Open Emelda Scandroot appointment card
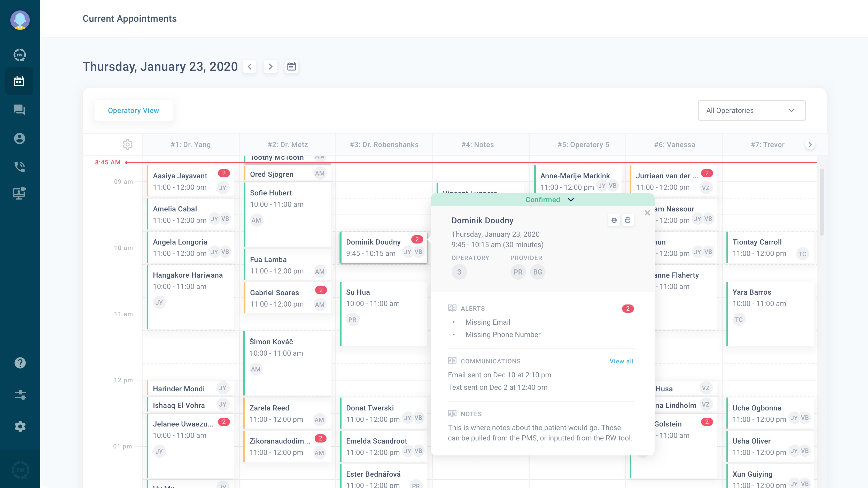This screenshot has height=488, width=868. click(384, 446)
